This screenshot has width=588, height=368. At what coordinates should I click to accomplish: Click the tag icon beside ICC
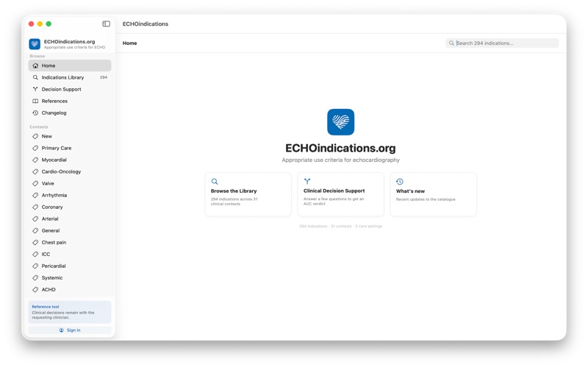pos(35,254)
